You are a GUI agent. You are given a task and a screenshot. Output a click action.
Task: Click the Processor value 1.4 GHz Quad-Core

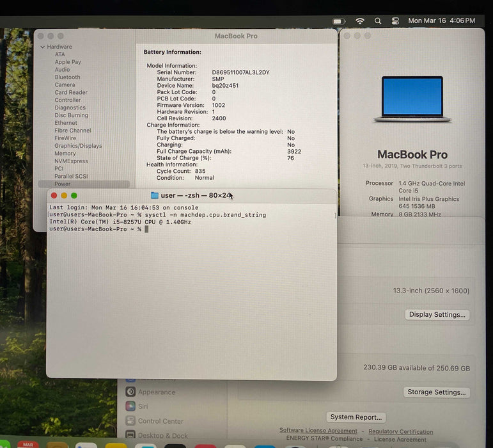432,187
